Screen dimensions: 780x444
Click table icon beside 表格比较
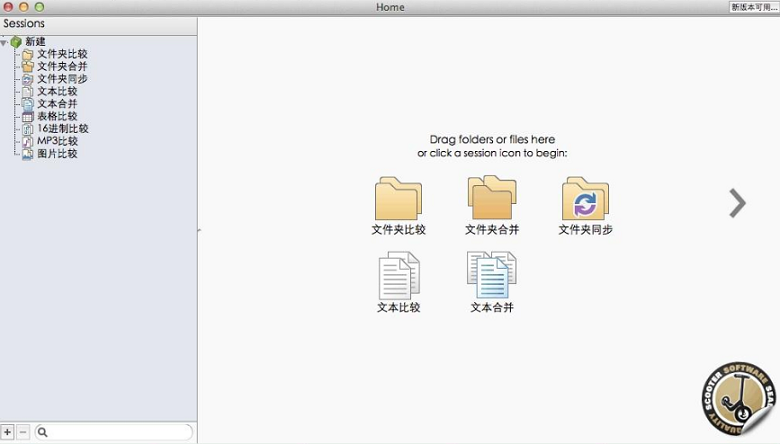(28, 116)
